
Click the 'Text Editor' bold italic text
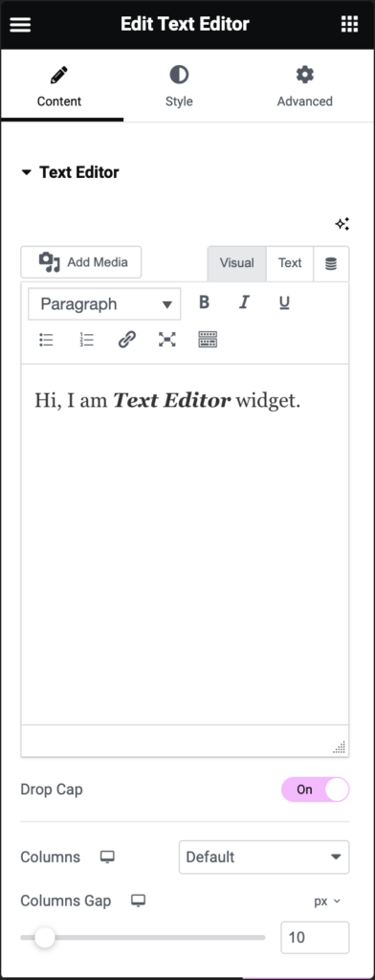[171, 401]
